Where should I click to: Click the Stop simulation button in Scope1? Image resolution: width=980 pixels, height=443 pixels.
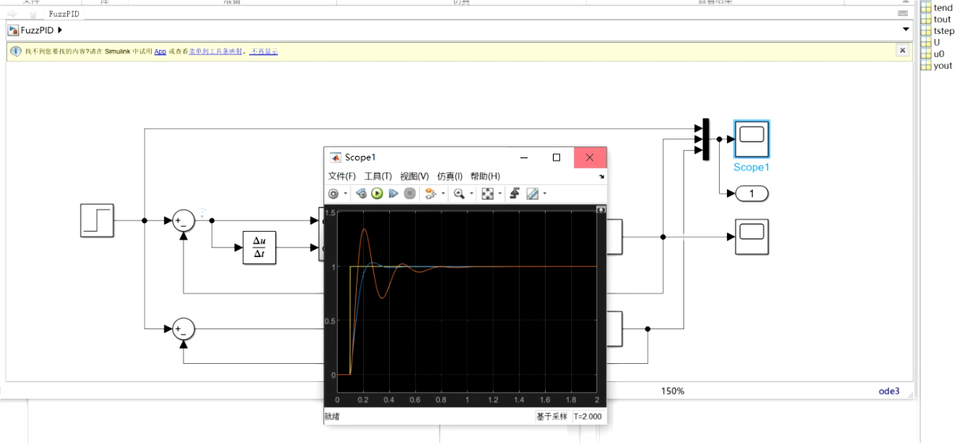410,193
